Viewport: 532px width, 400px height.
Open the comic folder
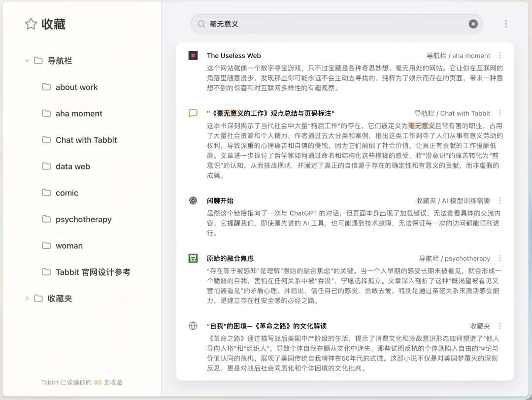(x=67, y=193)
